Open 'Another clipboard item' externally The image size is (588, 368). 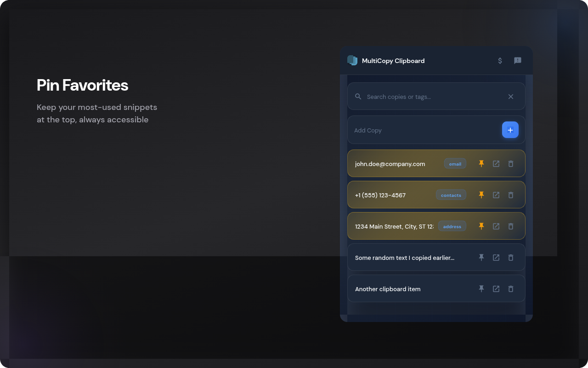496,289
